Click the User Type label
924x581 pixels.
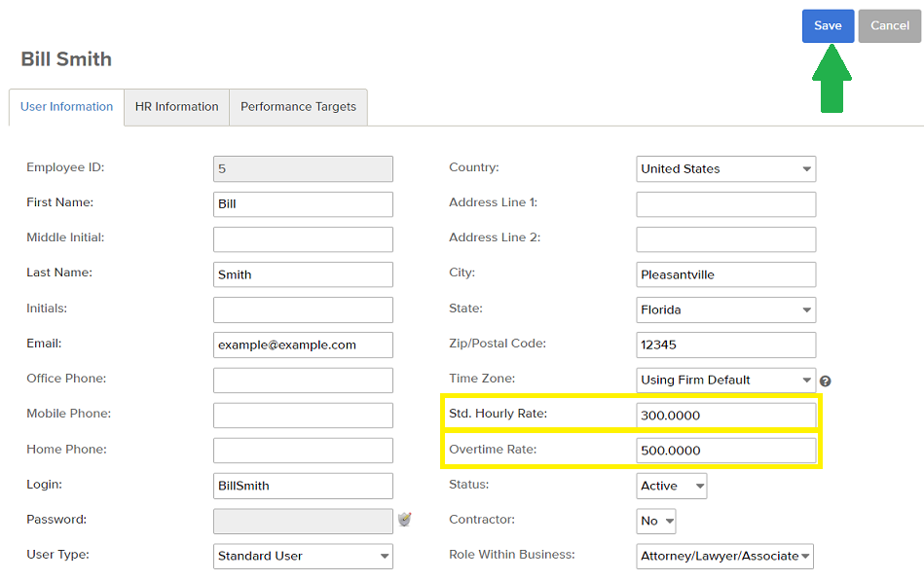click(57, 555)
